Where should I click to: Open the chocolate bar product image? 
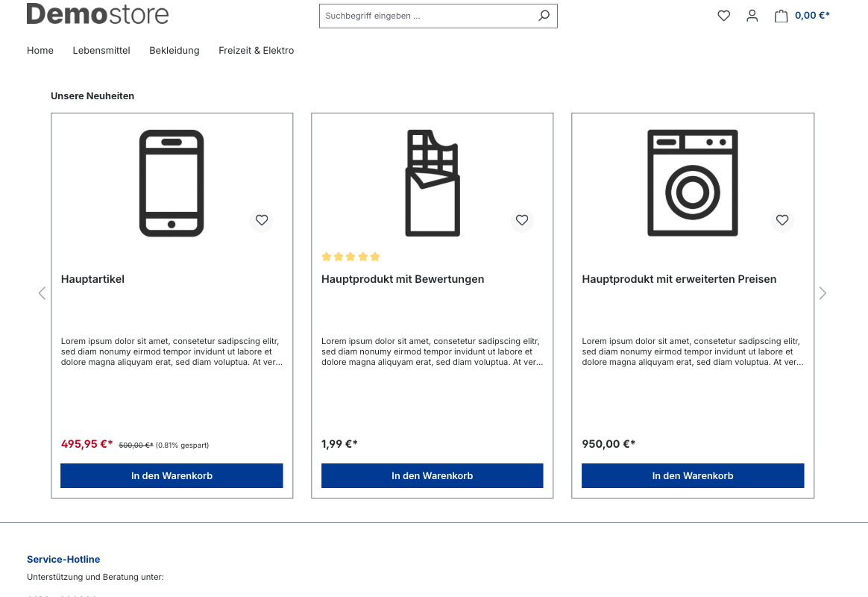(x=432, y=183)
